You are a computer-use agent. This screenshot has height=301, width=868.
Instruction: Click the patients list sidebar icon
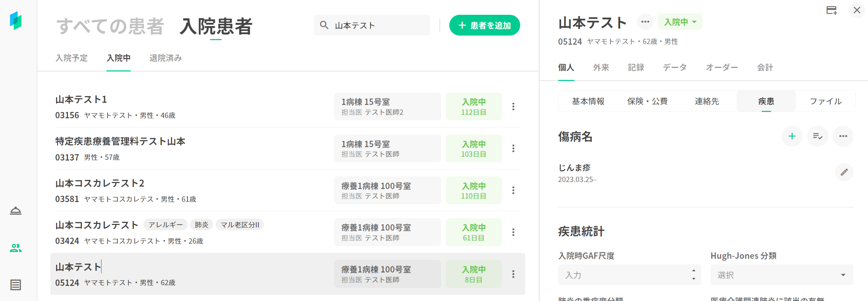click(x=16, y=248)
